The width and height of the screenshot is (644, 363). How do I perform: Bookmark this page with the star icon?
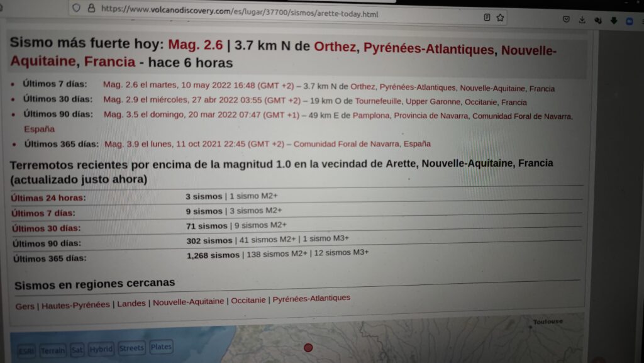coord(500,18)
